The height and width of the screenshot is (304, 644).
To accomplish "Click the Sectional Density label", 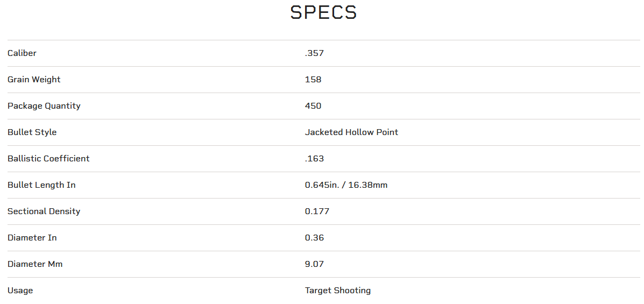I will coord(44,211).
